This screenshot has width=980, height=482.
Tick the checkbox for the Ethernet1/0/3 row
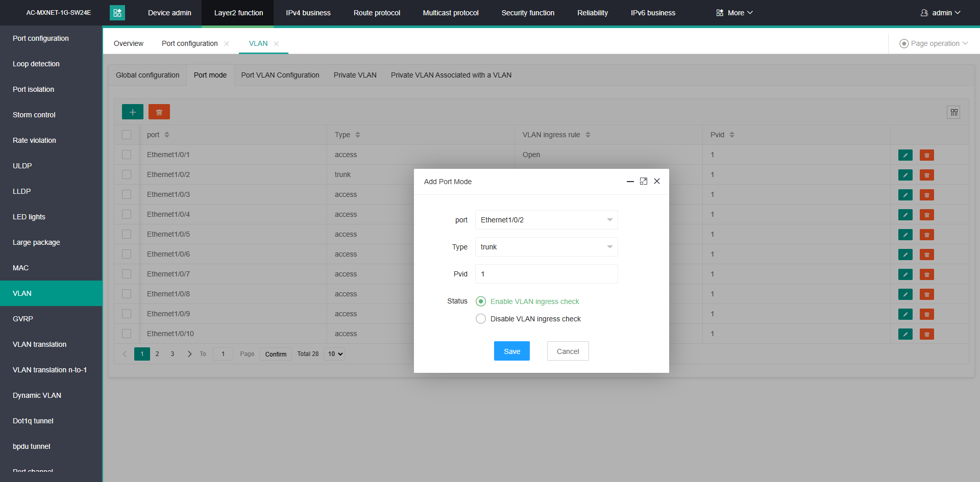coord(127,194)
